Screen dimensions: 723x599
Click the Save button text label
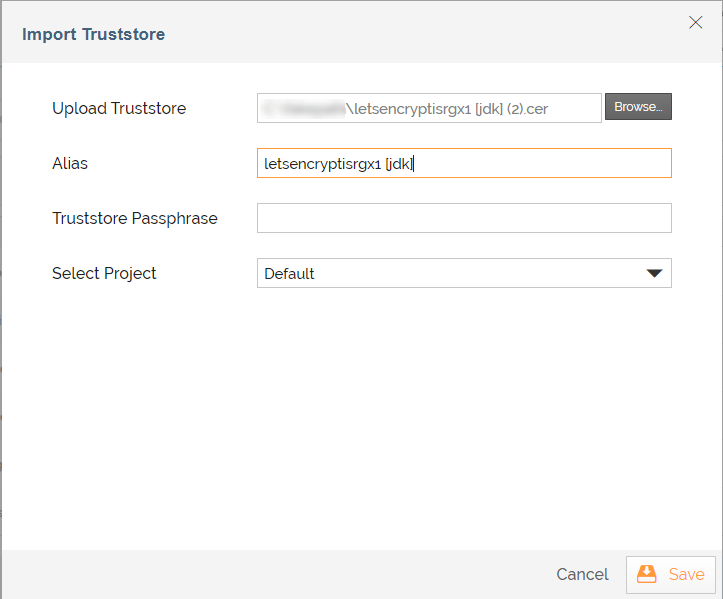(x=687, y=574)
